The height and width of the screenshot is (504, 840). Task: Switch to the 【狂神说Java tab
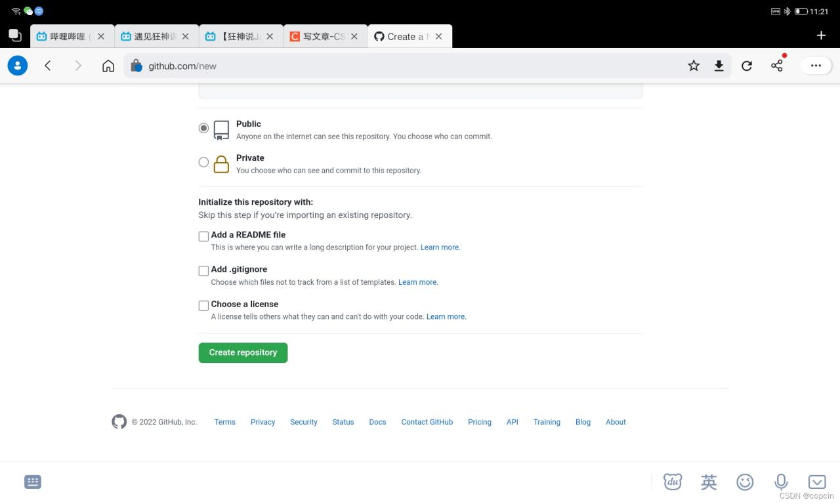241,37
